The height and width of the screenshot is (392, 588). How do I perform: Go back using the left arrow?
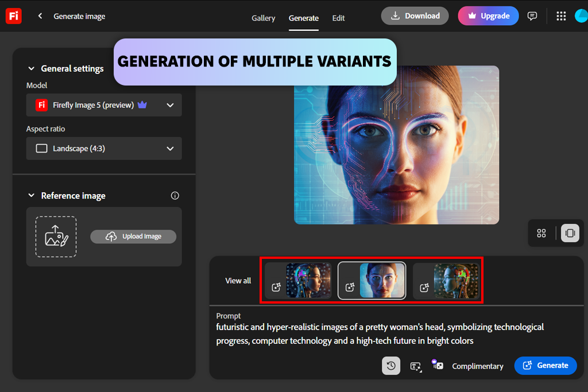[40, 16]
